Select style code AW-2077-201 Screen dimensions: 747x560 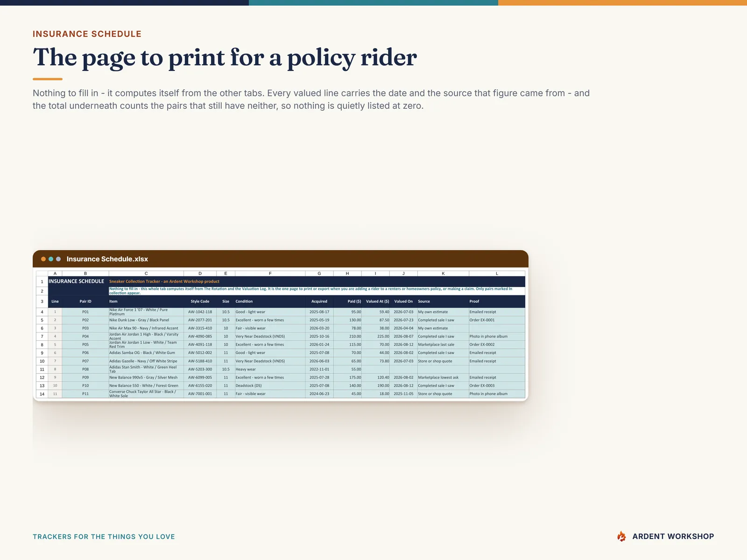pyautogui.click(x=200, y=320)
